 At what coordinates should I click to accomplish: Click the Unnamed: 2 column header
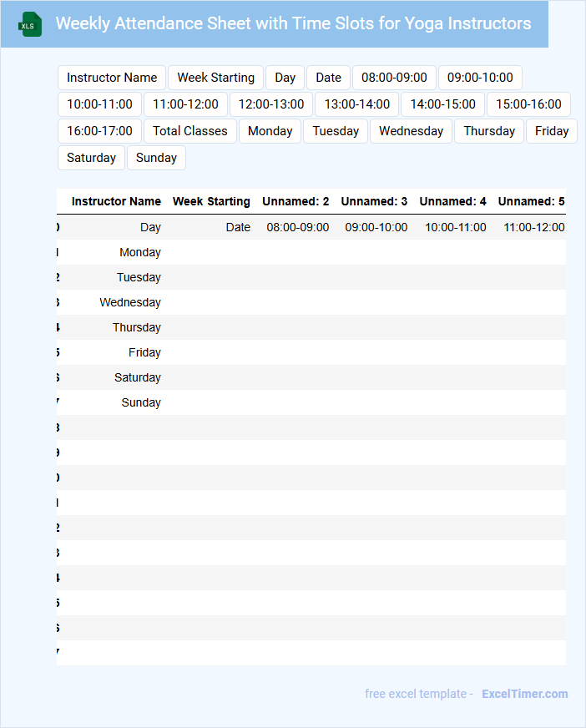coord(296,201)
